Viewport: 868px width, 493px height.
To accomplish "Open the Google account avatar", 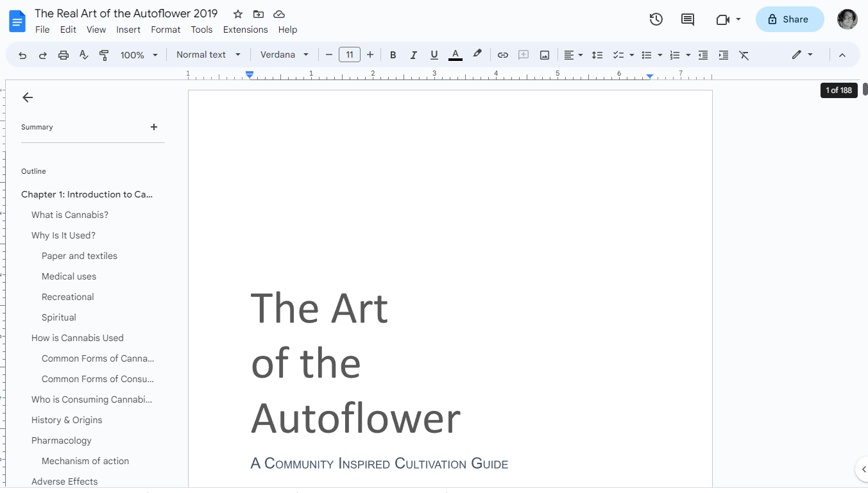I will tap(847, 19).
